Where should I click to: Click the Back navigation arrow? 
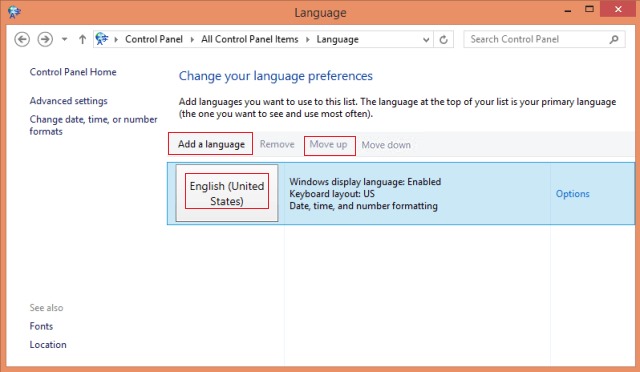coord(22,40)
